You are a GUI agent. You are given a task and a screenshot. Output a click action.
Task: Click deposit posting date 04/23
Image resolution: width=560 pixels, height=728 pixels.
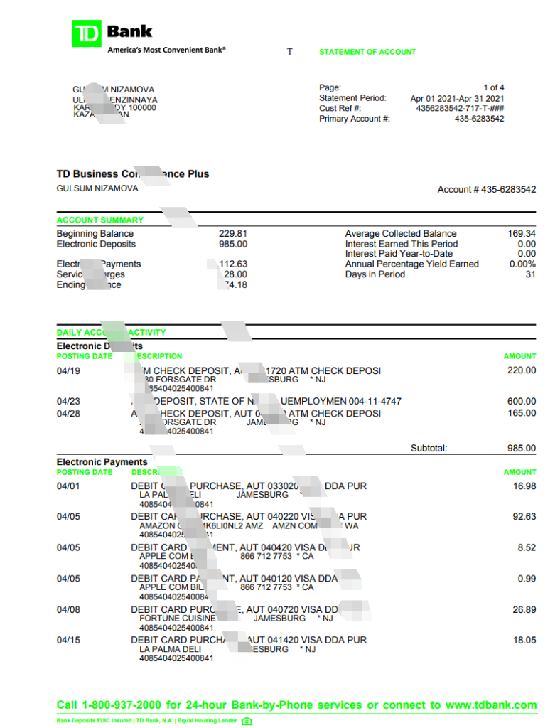pyautogui.click(x=68, y=401)
